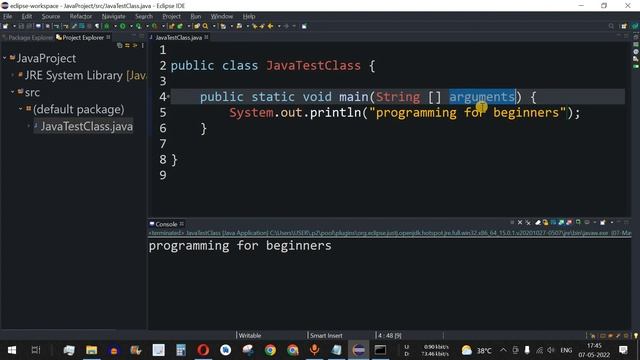640x360 pixels.
Task: Click the JavaTestClass class name in line 2
Action: click(313, 66)
